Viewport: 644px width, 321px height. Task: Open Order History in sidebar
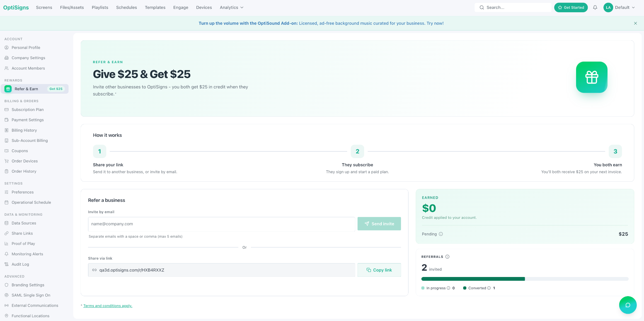[x=24, y=171]
